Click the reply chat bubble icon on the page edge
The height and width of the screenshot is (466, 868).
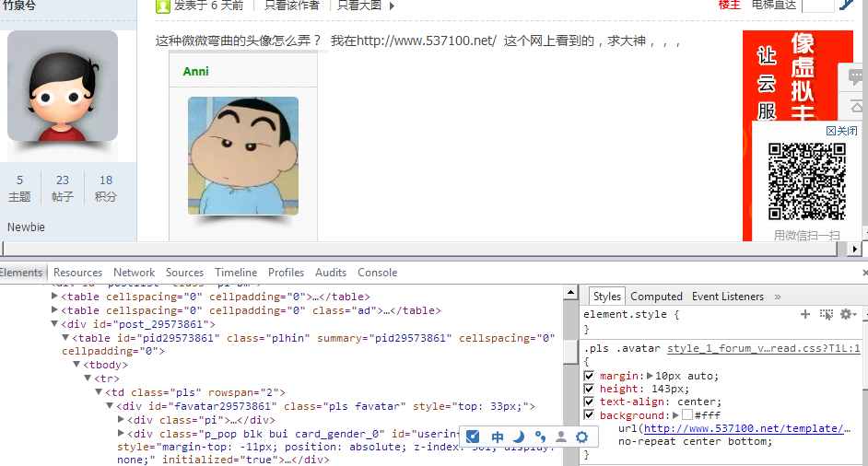856,76
